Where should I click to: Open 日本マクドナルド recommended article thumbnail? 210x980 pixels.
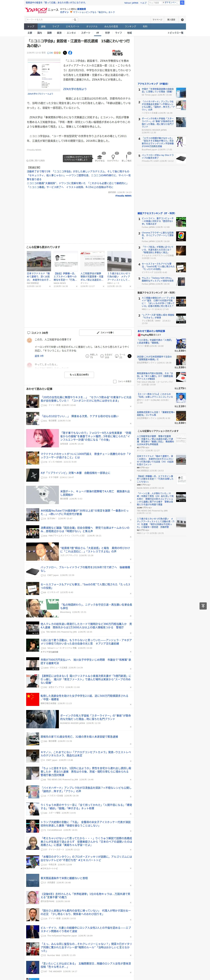[x=38, y=261]
